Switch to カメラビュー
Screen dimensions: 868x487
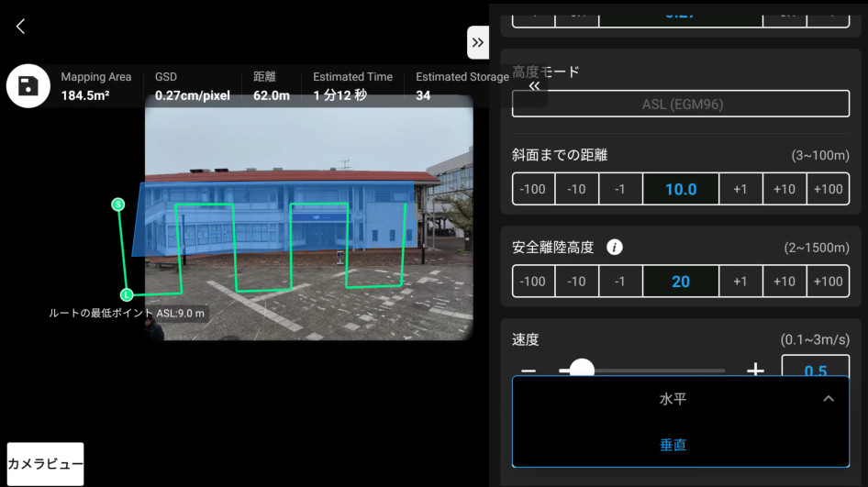tap(45, 464)
